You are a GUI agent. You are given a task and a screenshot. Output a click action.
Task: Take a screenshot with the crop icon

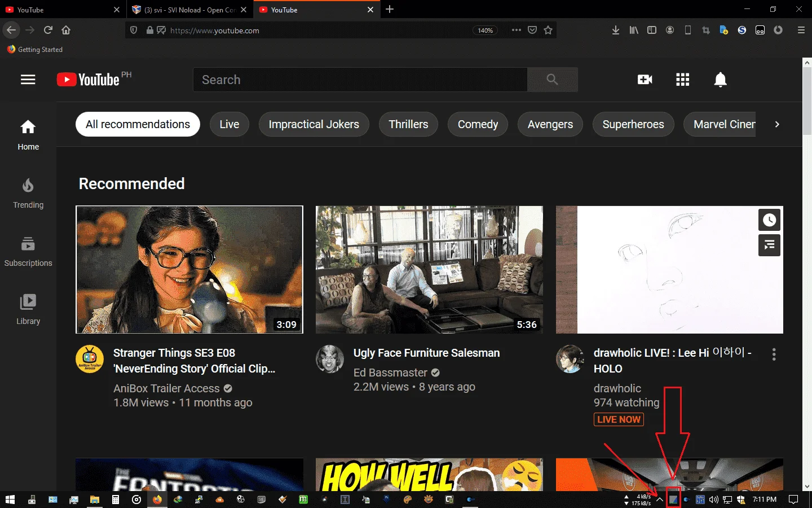706,30
